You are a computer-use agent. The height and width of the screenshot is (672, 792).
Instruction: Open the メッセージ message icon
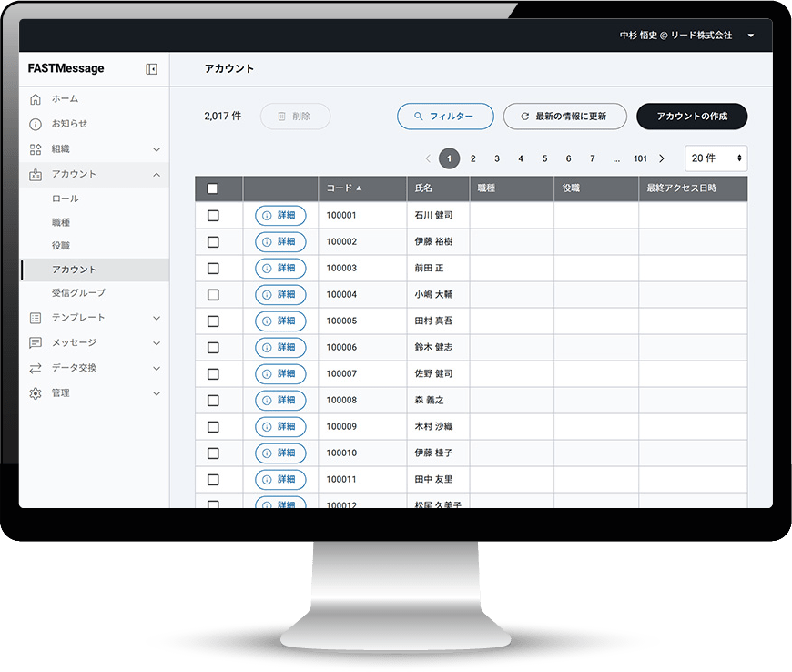36,344
